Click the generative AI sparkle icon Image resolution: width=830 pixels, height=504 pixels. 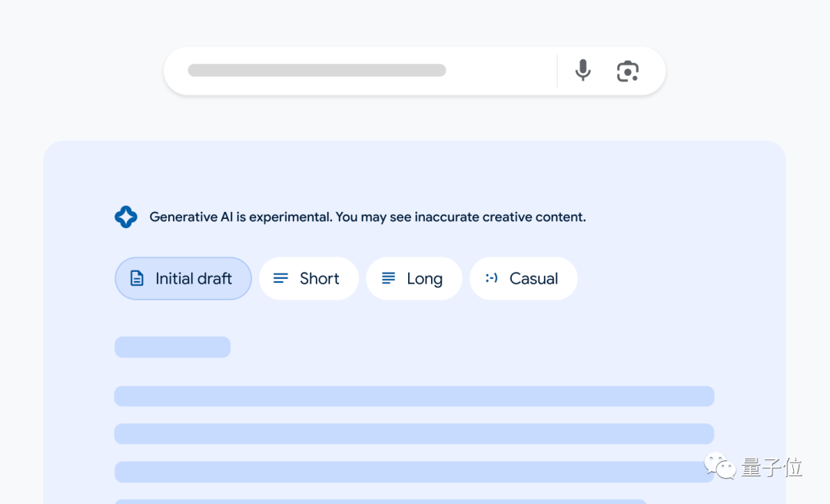point(126,217)
